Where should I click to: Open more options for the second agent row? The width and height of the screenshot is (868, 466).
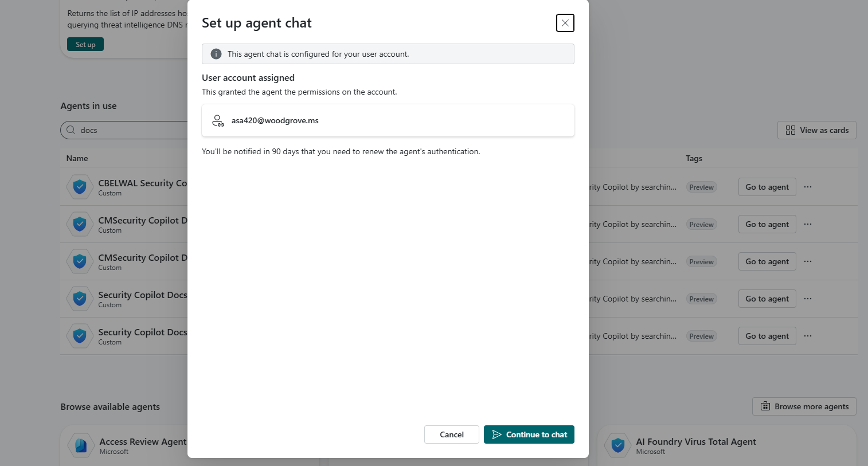click(x=808, y=224)
